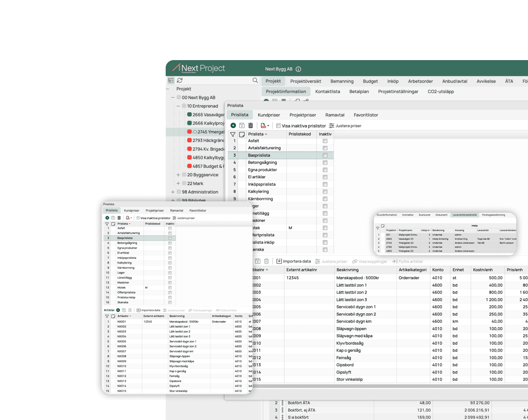Viewport: 528px width, 420px height.
Task: Expand the 20 Byggservice tree node
Action: click(178, 175)
